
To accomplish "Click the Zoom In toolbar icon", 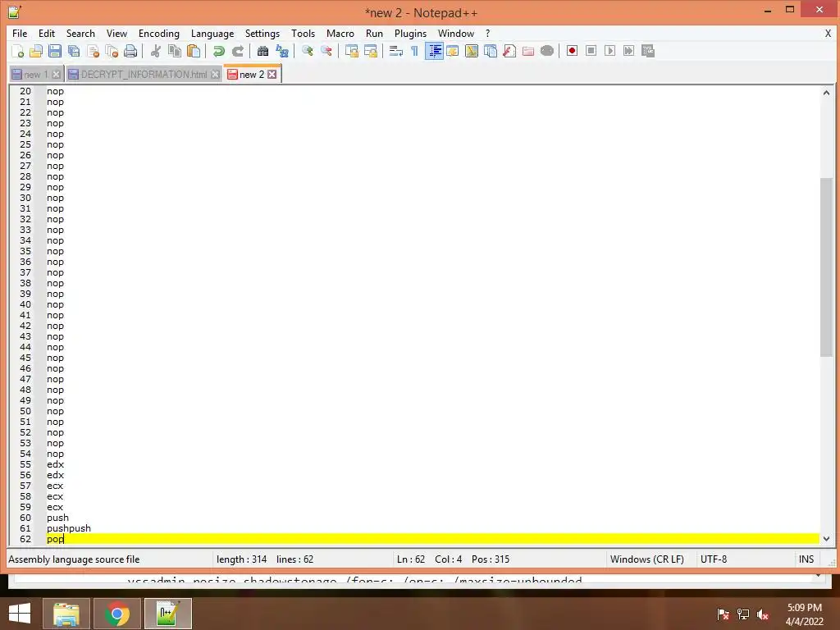I will tap(307, 51).
